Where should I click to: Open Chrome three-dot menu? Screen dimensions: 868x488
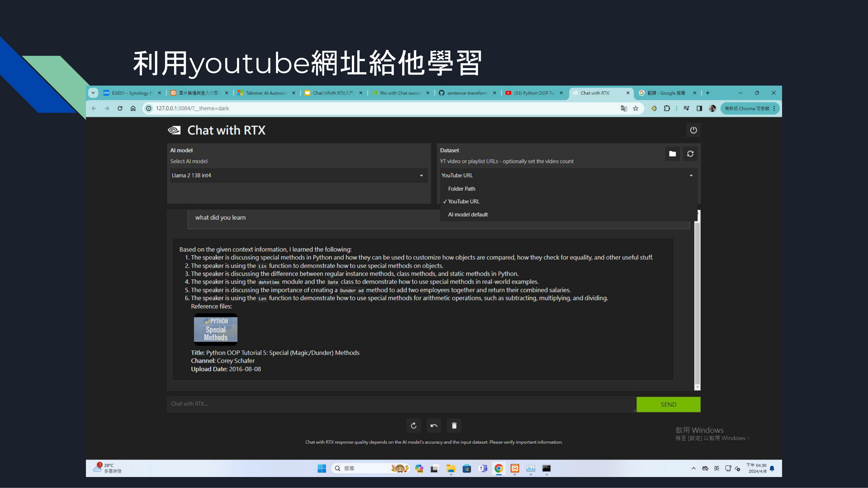tap(774, 108)
